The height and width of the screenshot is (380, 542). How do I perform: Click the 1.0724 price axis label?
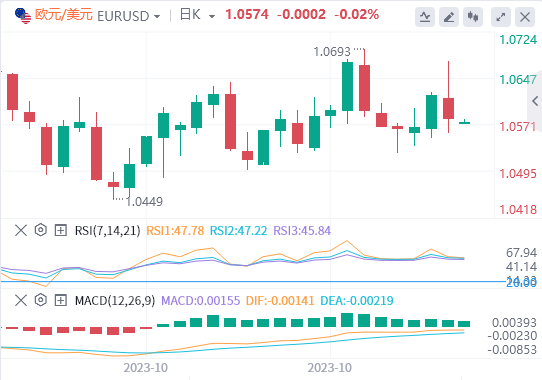pyautogui.click(x=518, y=40)
